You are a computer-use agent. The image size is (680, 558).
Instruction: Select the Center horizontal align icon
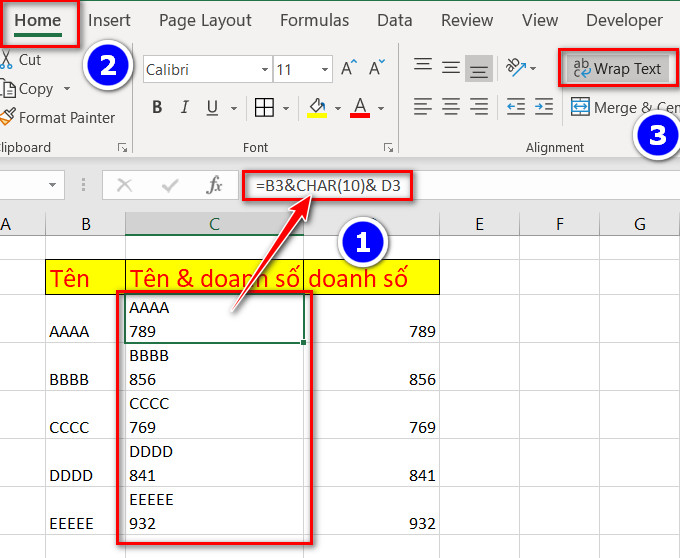[451, 107]
